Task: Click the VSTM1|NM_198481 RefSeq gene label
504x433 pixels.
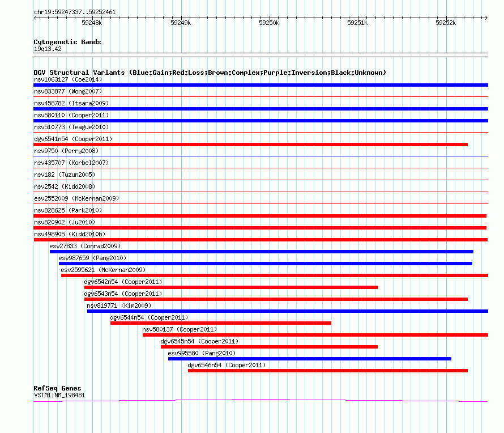Action: coord(59,396)
